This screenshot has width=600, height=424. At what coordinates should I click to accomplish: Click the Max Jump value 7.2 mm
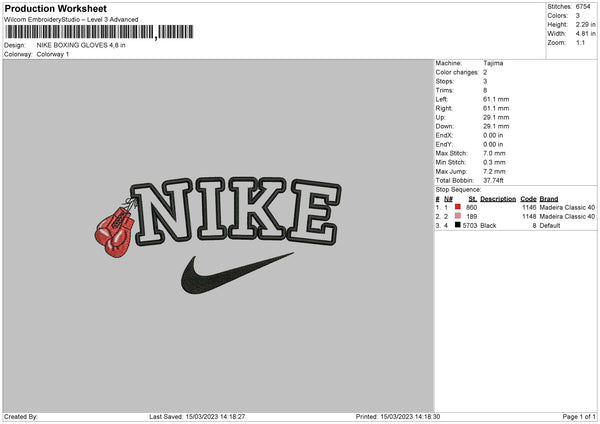point(494,171)
